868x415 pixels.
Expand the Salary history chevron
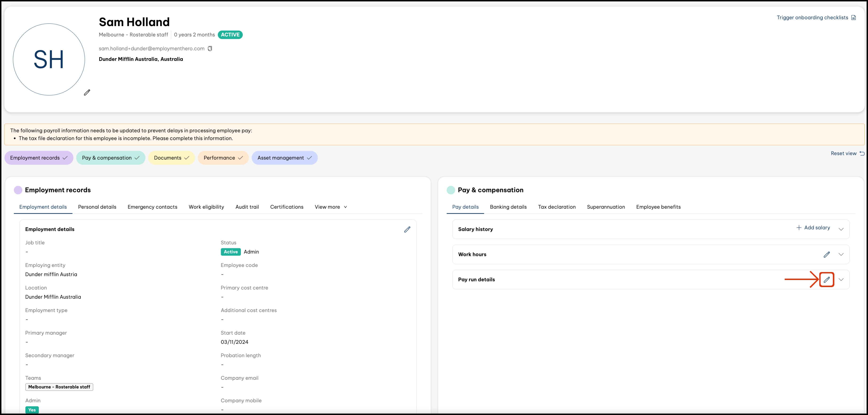click(x=841, y=229)
